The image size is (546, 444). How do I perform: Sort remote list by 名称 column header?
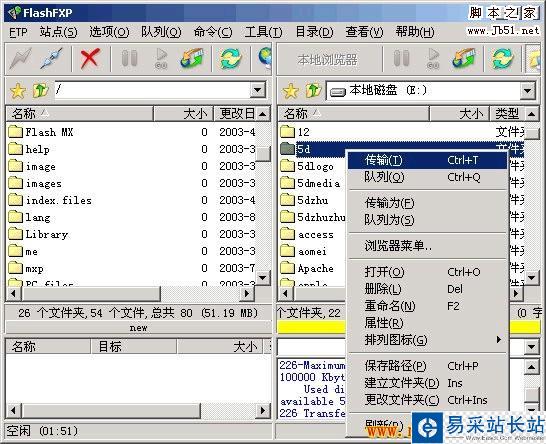click(79, 114)
